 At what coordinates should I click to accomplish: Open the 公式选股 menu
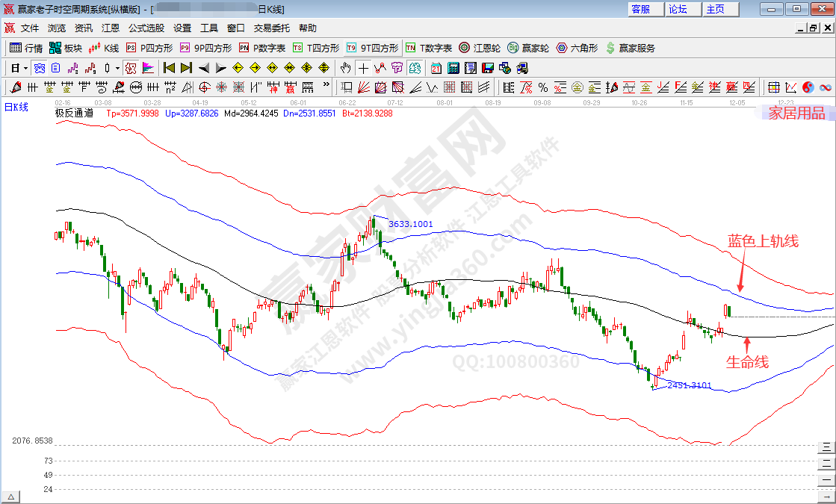click(x=146, y=28)
